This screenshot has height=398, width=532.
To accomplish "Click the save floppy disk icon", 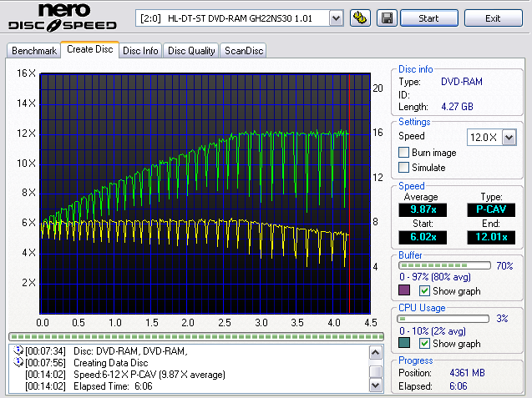I will coord(387,18).
